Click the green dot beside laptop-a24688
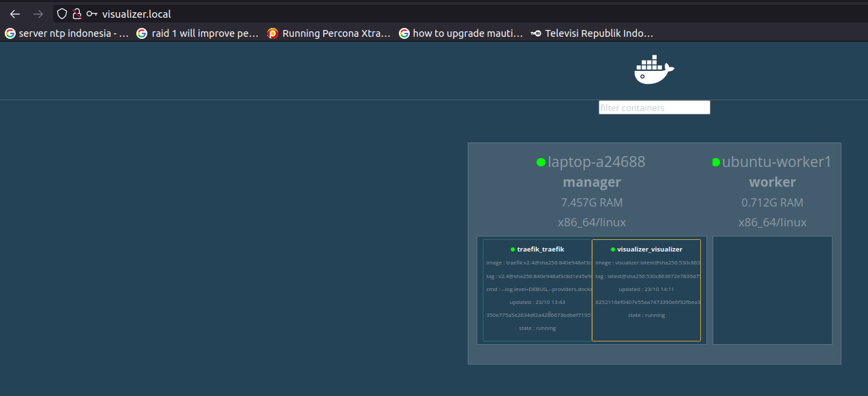Viewport: 868px width, 396px height. 541,162
